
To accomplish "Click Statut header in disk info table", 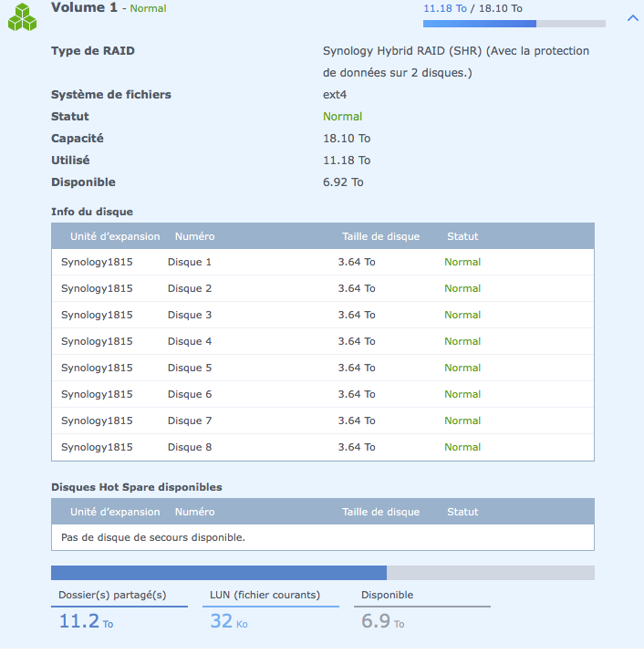I will [462, 236].
